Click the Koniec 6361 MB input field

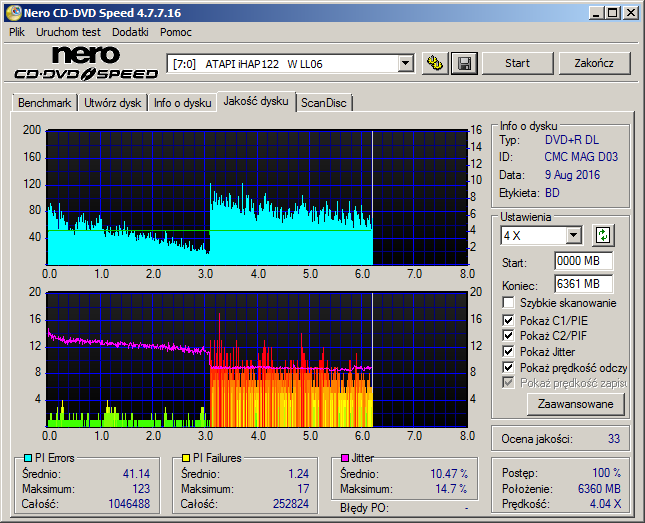pos(583,284)
